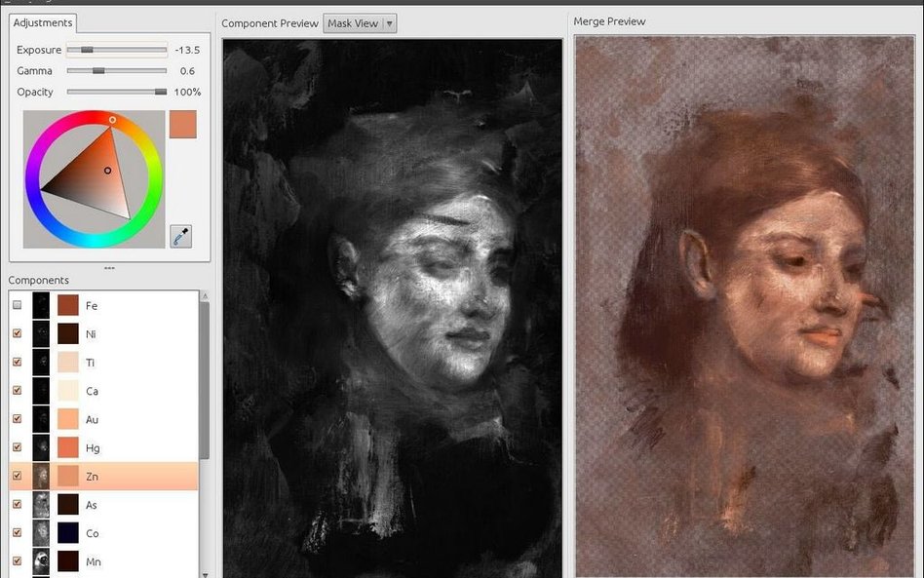Click the grayscale Component Preview mask image
Screen dimensions: 924x578
click(x=393, y=308)
